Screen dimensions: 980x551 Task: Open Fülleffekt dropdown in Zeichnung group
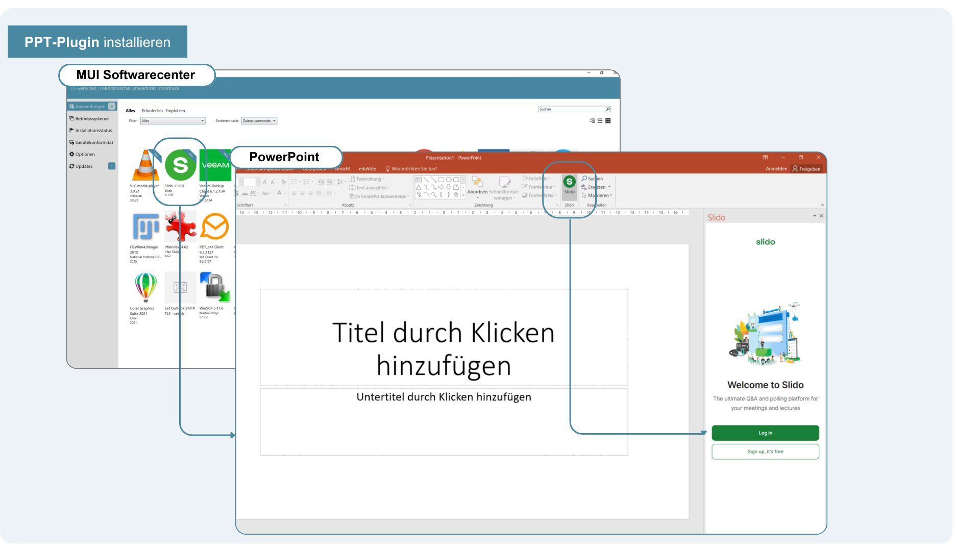pyautogui.click(x=537, y=179)
